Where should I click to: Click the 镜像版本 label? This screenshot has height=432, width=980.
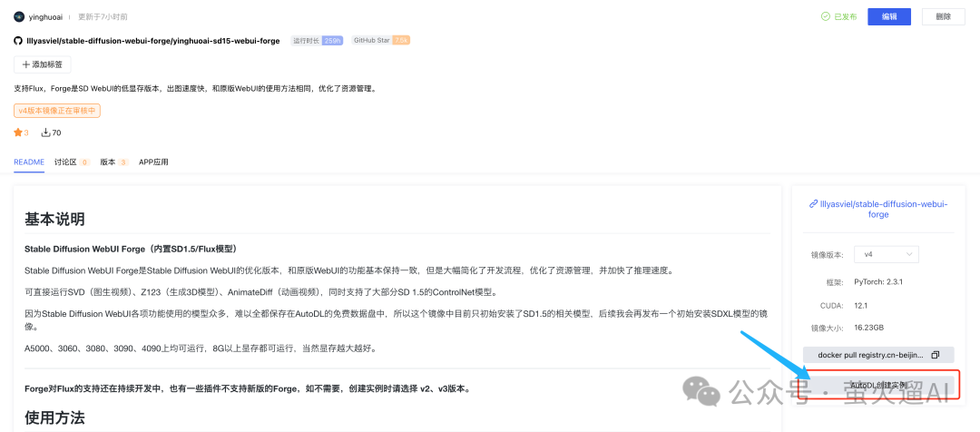827,254
